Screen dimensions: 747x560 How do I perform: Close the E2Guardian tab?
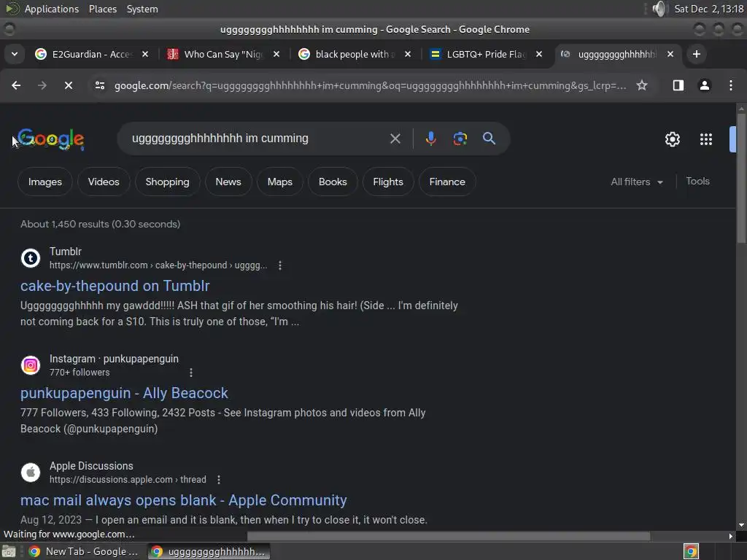pos(145,54)
